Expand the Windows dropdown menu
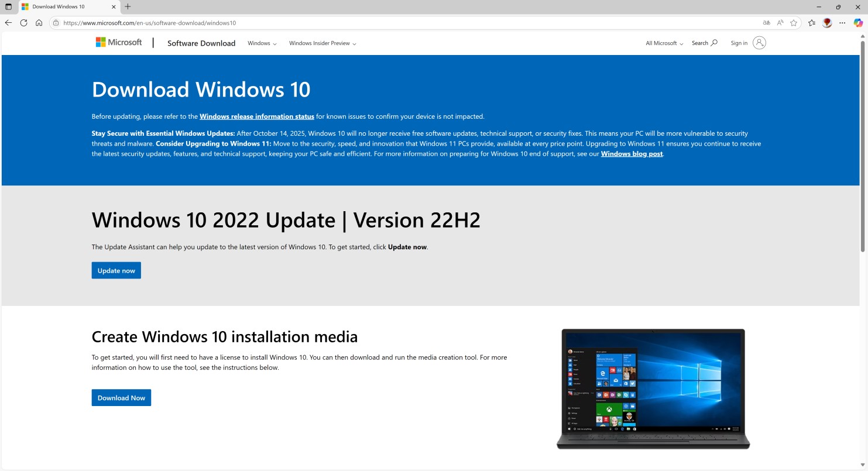868x471 pixels. tap(262, 43)
